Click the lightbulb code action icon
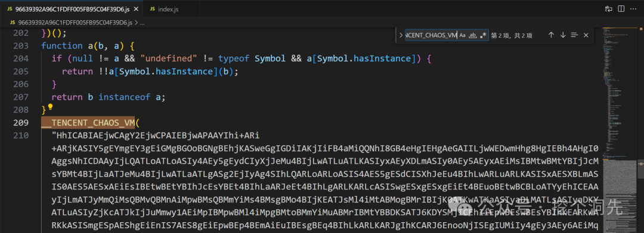 click(50, 108)
